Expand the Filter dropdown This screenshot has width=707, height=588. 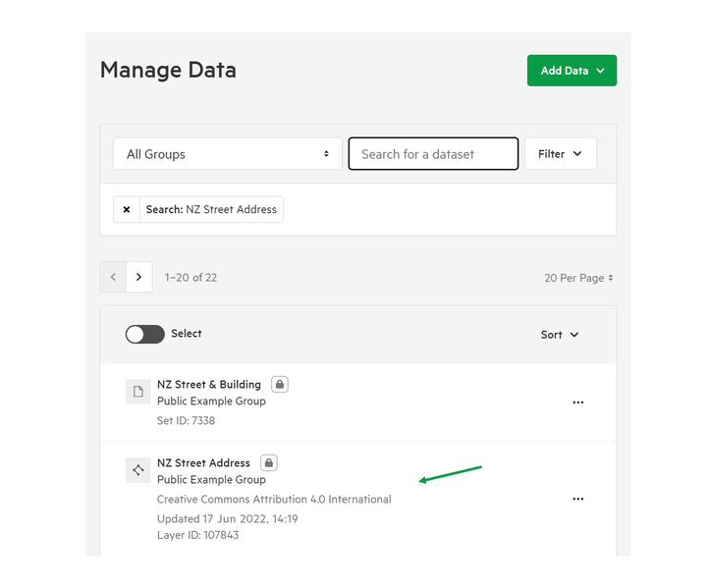pos(561,154)
